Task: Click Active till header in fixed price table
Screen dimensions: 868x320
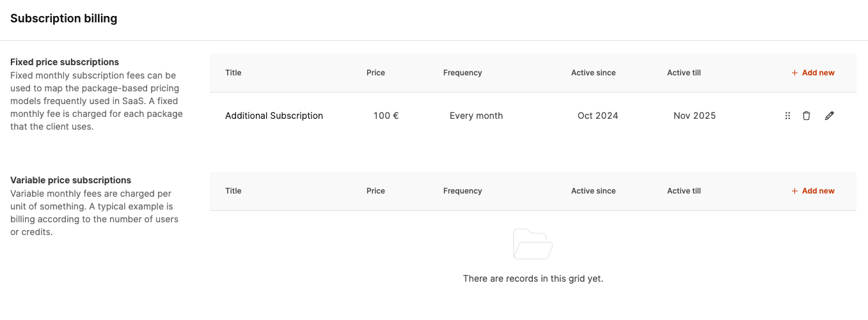Action: pos(684,73)
